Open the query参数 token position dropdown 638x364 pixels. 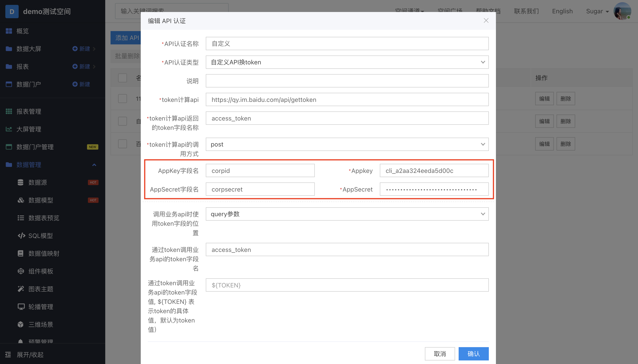[347, 214]
